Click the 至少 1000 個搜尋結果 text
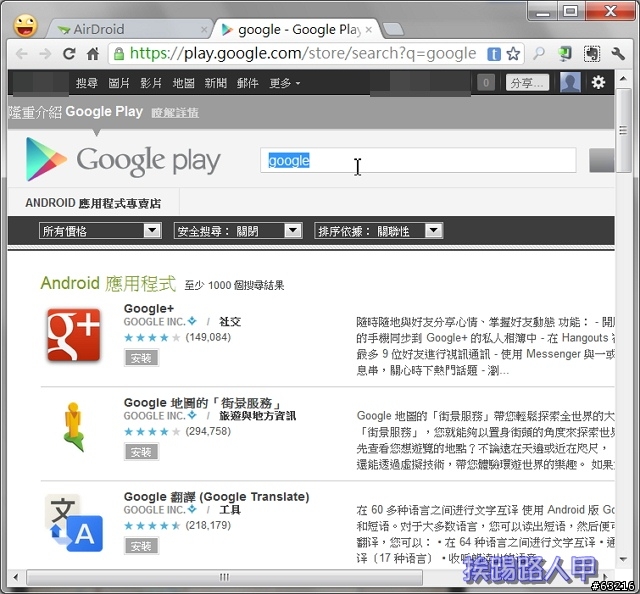640x594 pixels. point(234,285)
